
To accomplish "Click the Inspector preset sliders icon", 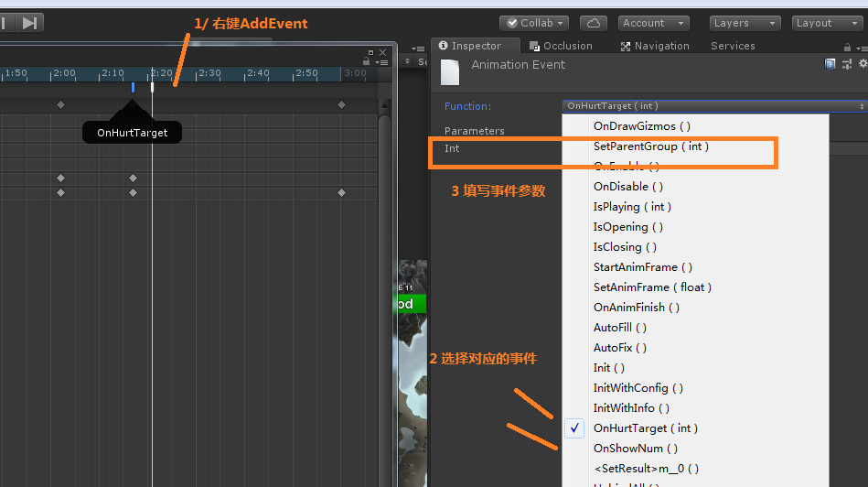I will 847,64.
